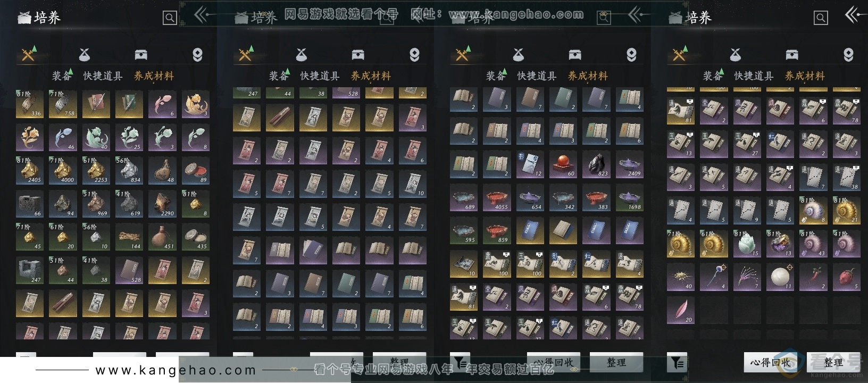Switch to 装备 tab in the third panel
The image size is (868, 383).
[x=496, y=76]
